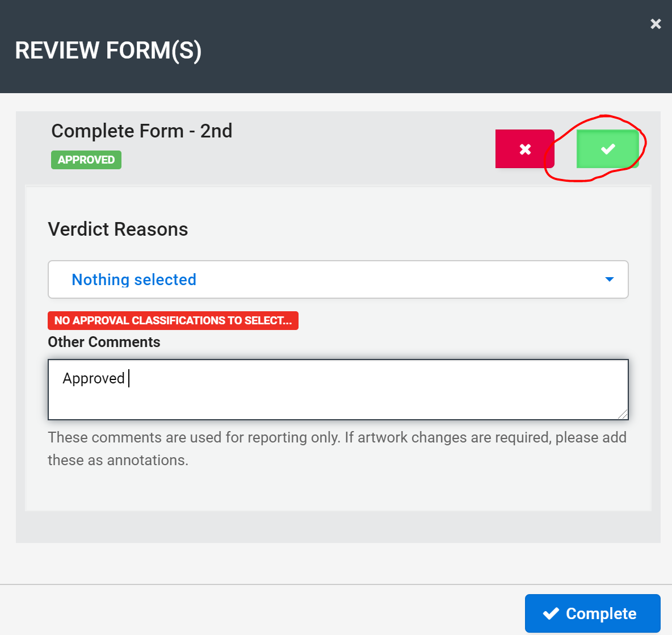Click the blue caret on the verdict selector
The width and height of the screenshot is (672, 635).
[609, 279]
